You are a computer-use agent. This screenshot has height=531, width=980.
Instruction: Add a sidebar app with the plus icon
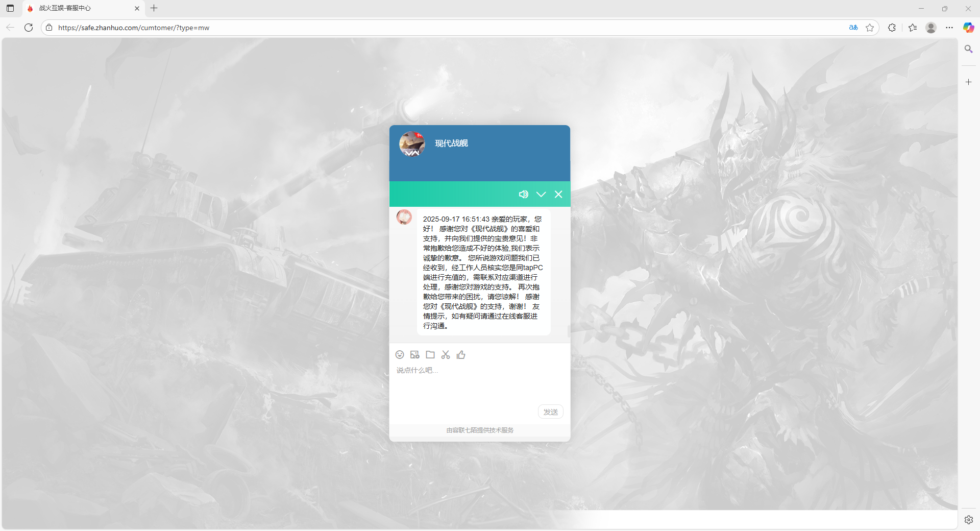point(968,82)
